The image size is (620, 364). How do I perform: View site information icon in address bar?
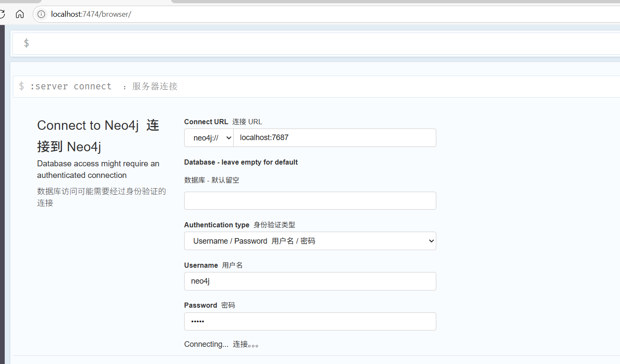tap(41, 14)
